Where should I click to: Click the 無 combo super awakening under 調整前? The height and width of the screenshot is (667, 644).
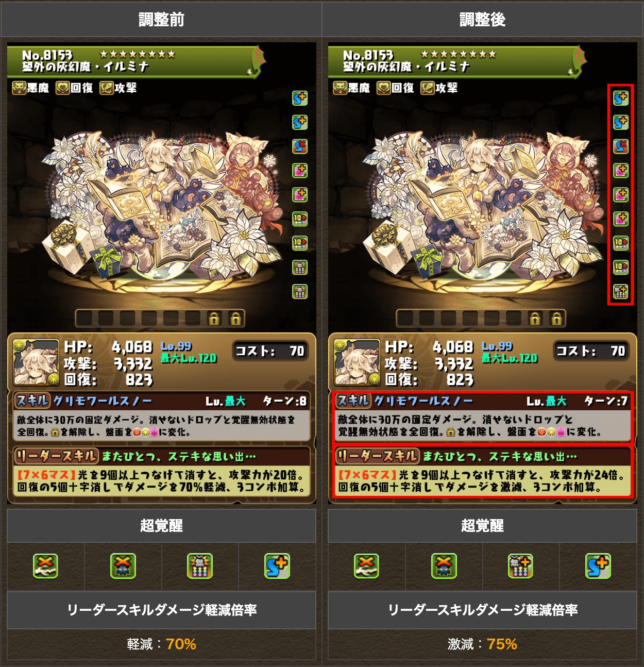(200, 566)
